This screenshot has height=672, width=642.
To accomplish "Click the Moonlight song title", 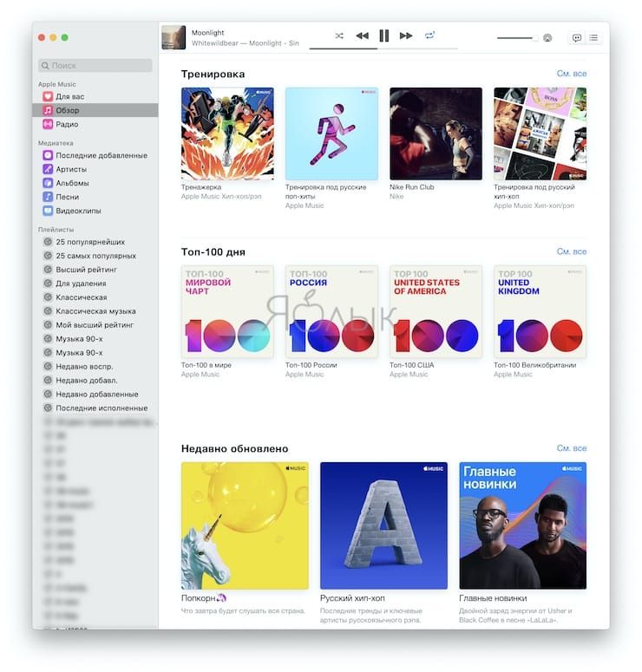I will (208, 33).
